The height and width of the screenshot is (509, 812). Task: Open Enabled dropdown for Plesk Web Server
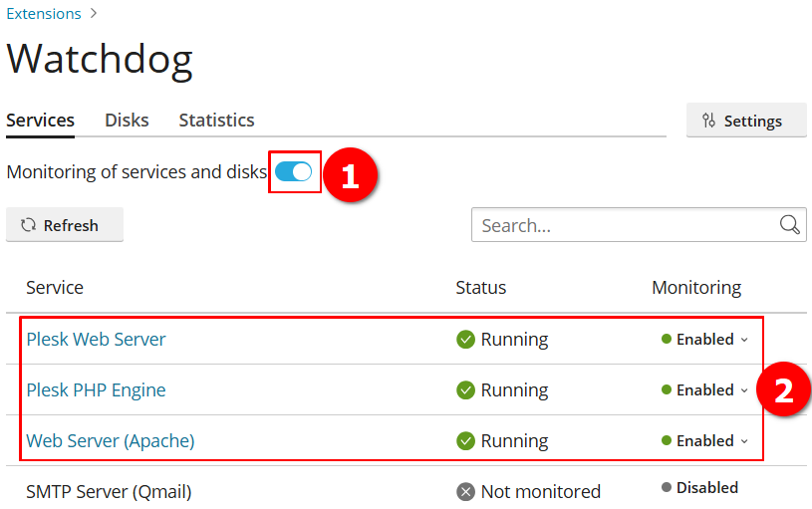point(704,339)
